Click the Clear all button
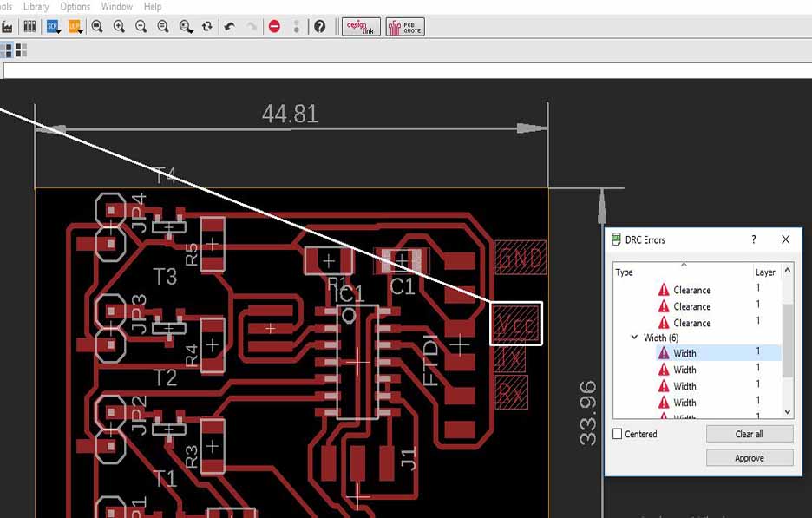The height and width of the screenshot is (518, 812). click(x=750, y=434)
